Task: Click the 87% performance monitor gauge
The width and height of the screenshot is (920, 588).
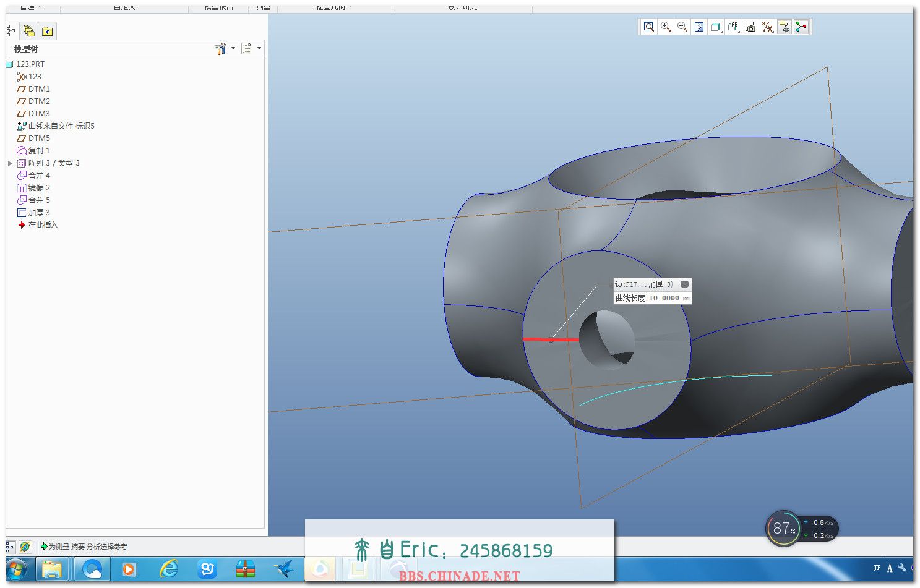Action: point(783,529)
